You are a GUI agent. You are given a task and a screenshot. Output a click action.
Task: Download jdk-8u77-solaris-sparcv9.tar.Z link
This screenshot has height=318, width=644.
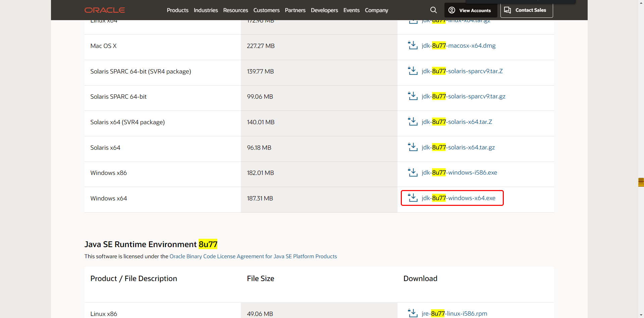click(462, 71)
